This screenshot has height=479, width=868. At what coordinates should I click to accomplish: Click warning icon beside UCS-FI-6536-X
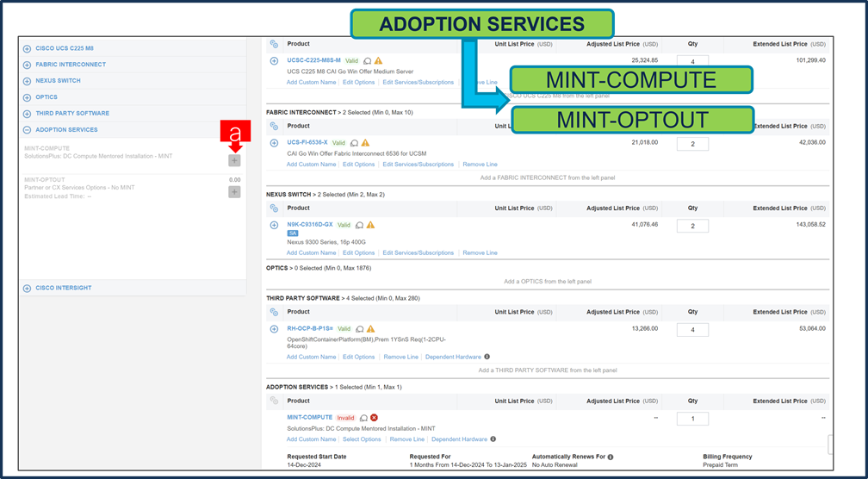coord(365,143)
